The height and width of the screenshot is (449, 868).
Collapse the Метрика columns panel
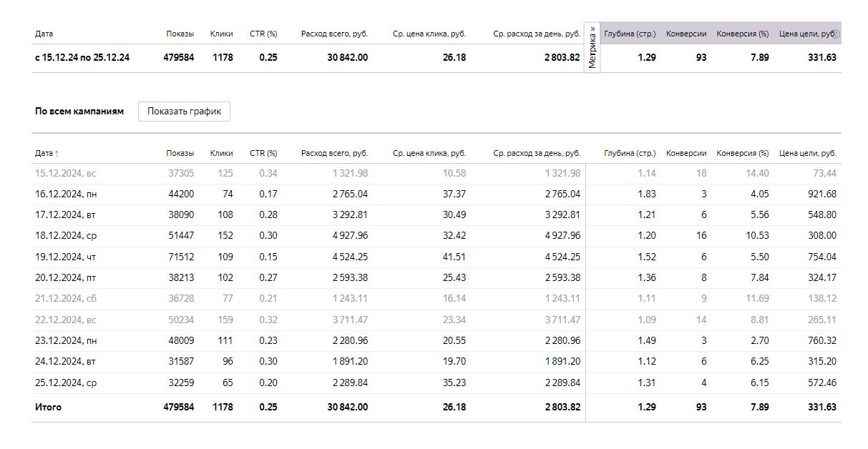point(593,47)
